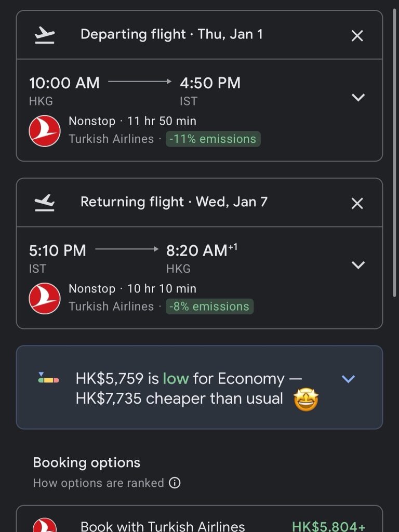The width and height of the screenshot is (399, 532).
Task: Click Turkish Airlines logo in booking options
Action: [45, 525]
